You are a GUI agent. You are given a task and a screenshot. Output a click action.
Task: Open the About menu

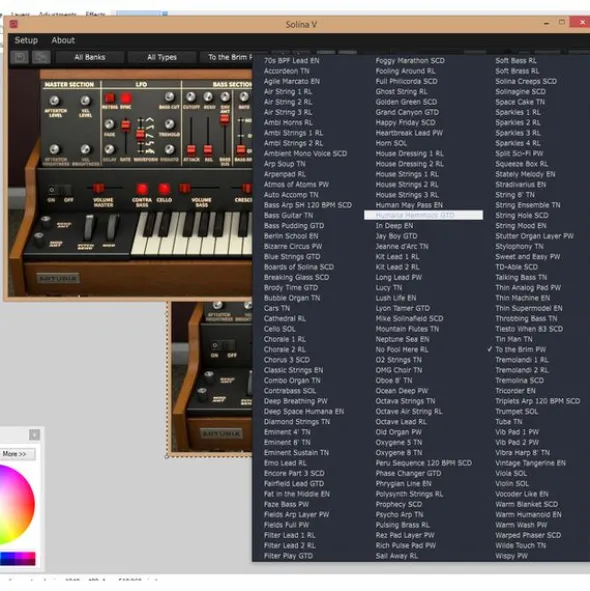63,40
